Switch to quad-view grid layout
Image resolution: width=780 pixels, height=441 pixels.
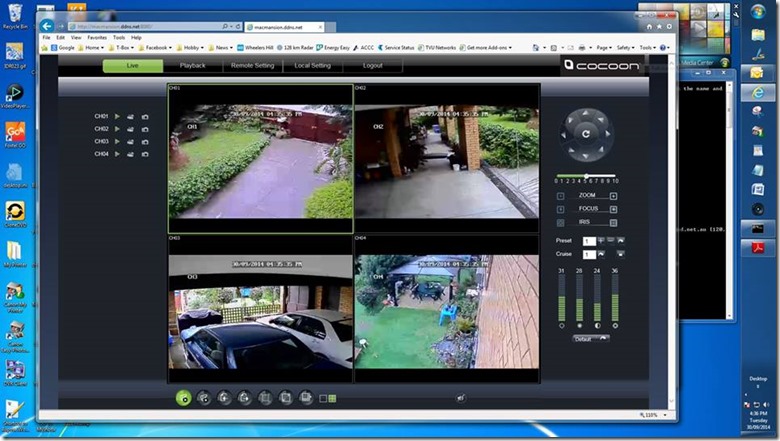332,398
